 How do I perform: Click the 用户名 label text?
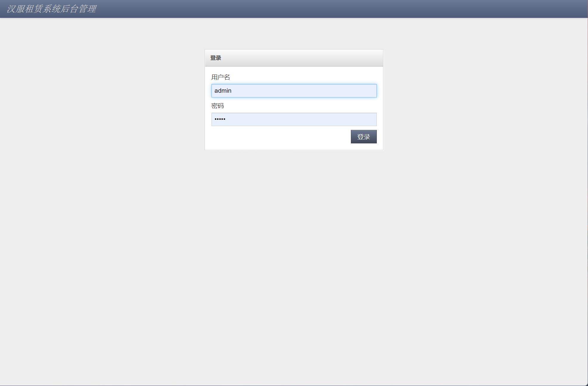(220, 77)
